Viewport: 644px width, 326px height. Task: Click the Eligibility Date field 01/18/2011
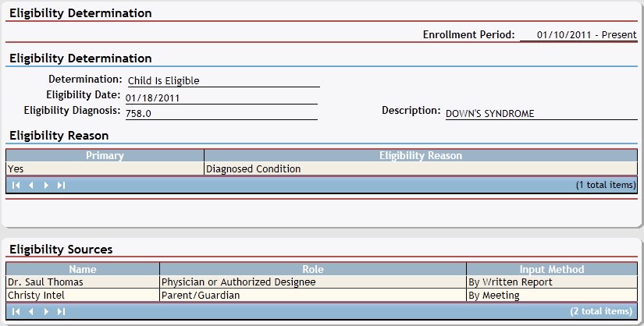coord(220,97)
